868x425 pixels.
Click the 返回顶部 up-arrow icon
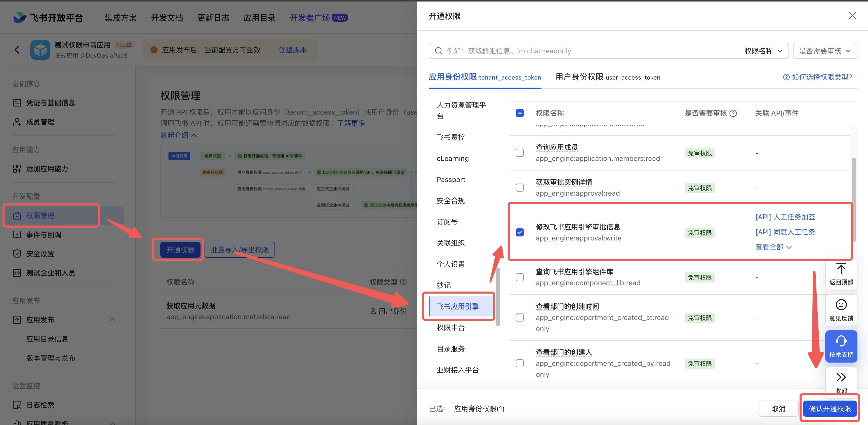[841, 269]
